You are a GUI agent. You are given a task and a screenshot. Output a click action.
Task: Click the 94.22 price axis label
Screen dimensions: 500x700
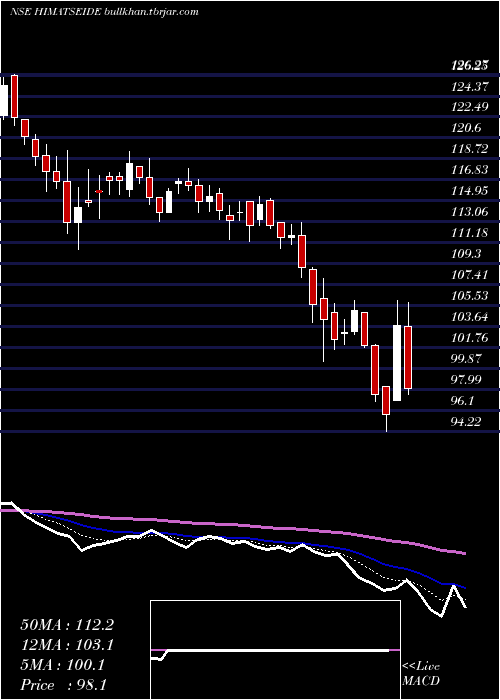coord(466,421)
